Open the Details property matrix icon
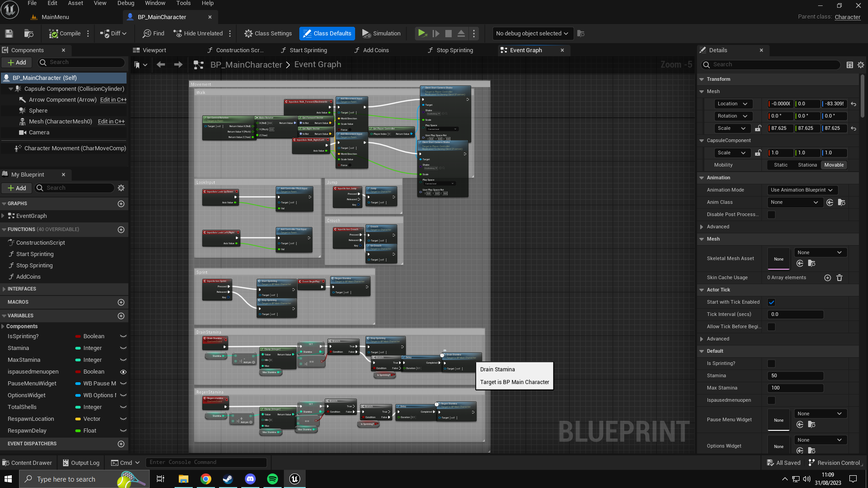Viewport: 868px width, 488px height. point(850,65)
